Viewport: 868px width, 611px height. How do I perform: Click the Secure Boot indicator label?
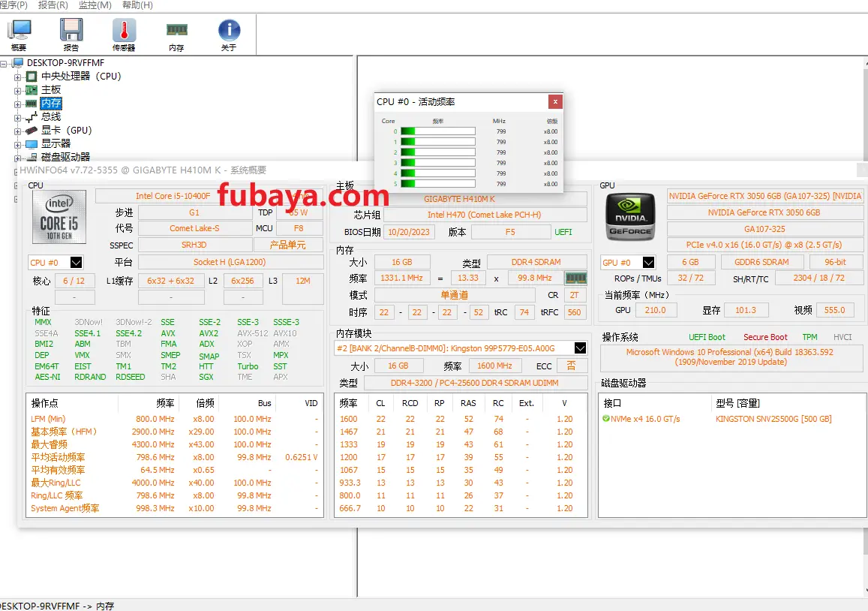pos(765,337)
